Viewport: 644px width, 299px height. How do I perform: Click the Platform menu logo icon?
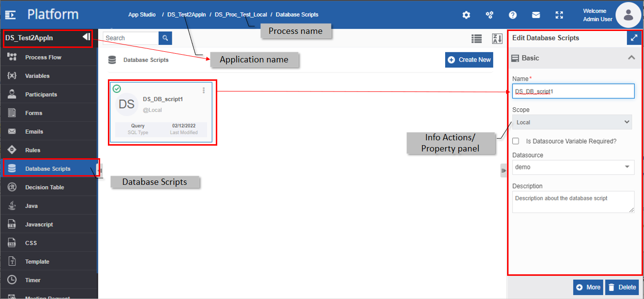[10, 15]
